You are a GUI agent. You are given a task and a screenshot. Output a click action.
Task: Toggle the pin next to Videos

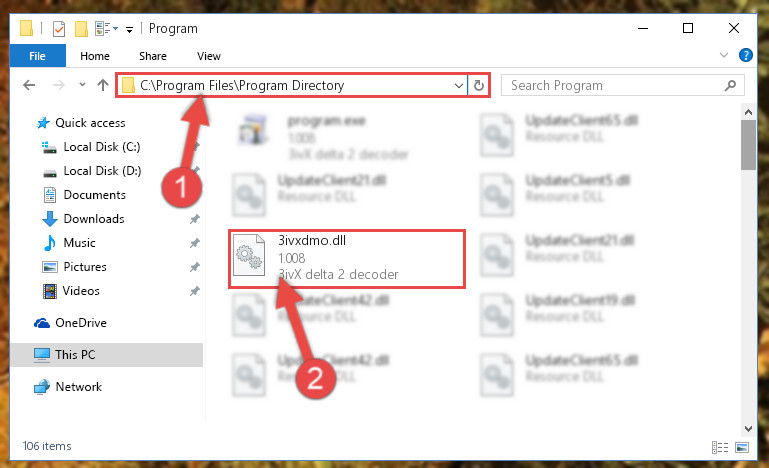(195, 291)
